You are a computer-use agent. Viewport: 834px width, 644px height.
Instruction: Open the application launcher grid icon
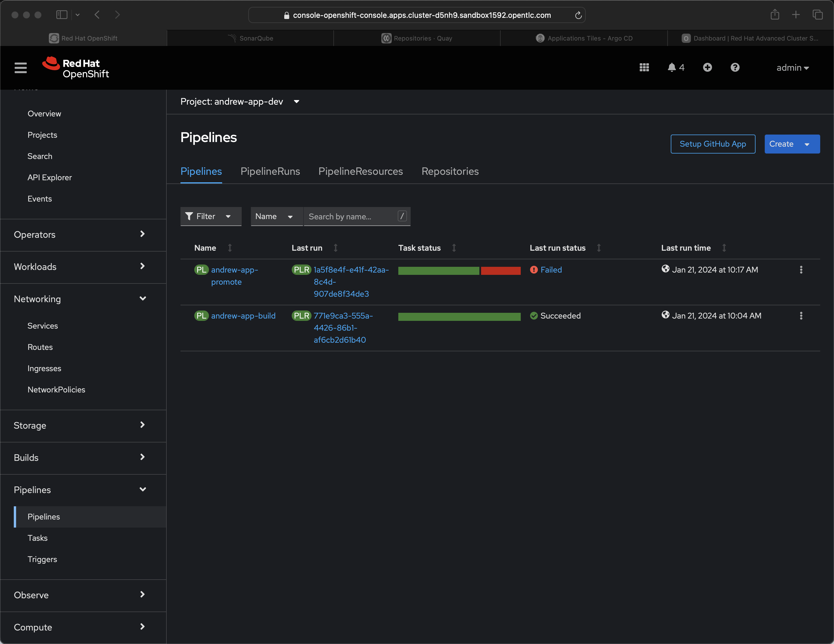pyautogui.click(x=644, y=68)
